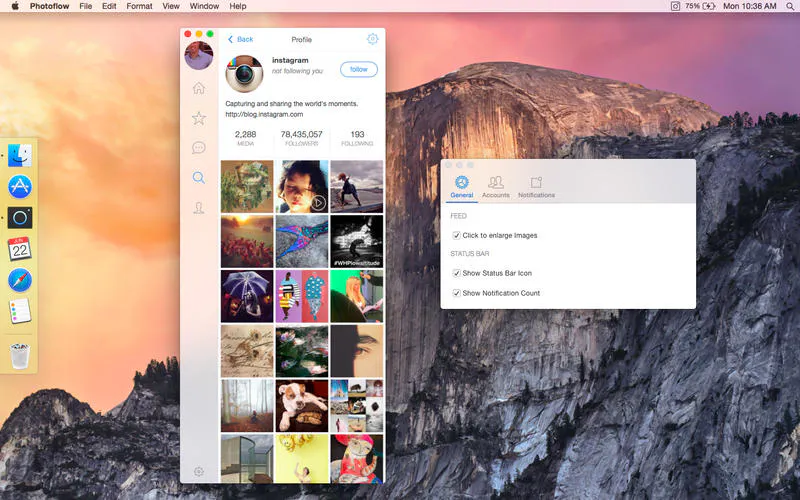Open Trash from the Dock
The image size is (800, 500).
pos(20,356)
